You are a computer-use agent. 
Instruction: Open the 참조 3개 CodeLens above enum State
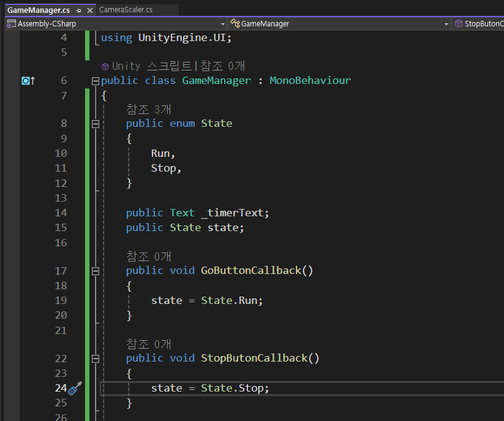click(x=148, y=109)
